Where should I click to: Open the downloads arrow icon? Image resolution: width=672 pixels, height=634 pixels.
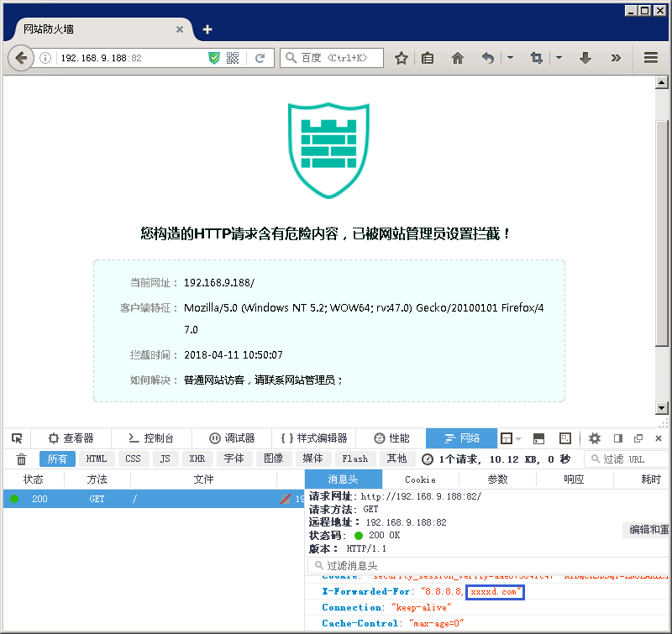click(586, 58)
